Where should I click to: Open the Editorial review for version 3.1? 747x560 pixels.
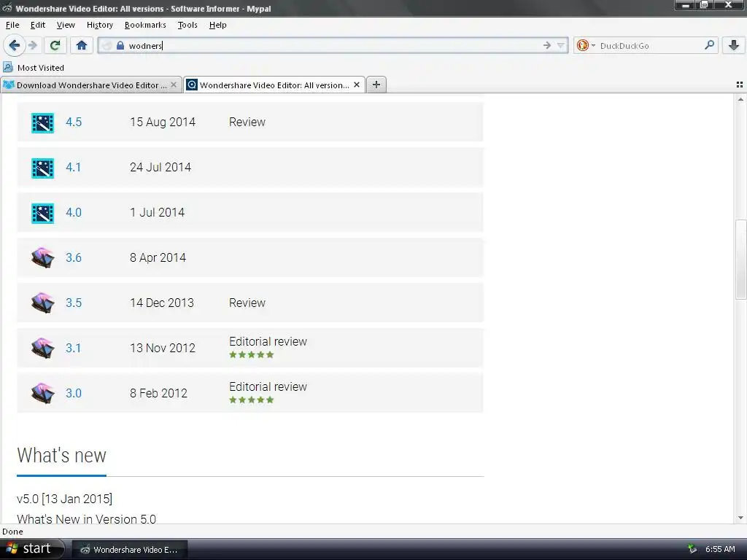pos(268,341)
